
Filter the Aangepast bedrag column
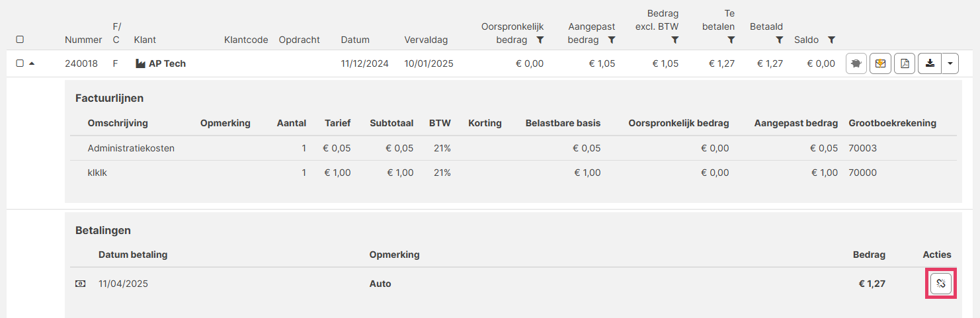[612, 40]
